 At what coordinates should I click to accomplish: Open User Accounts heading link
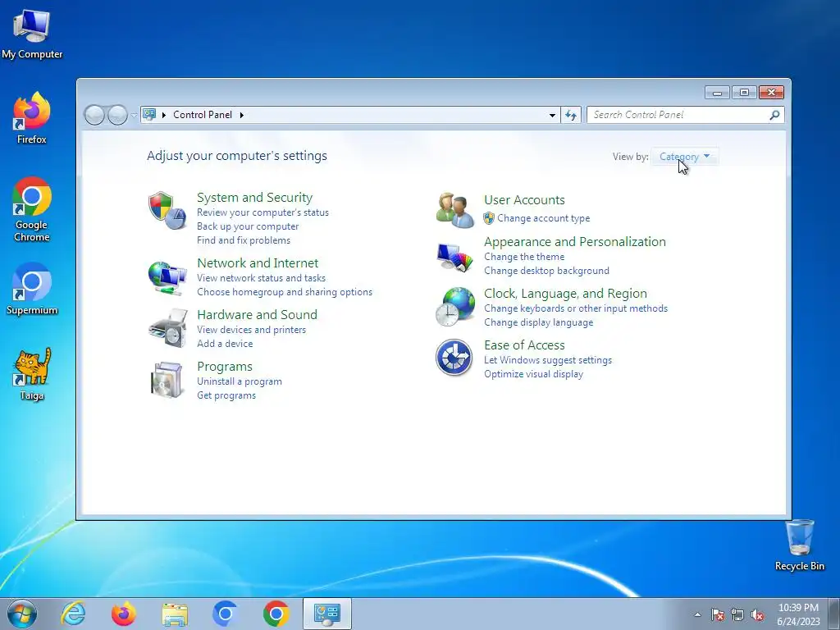click(524, 200)
